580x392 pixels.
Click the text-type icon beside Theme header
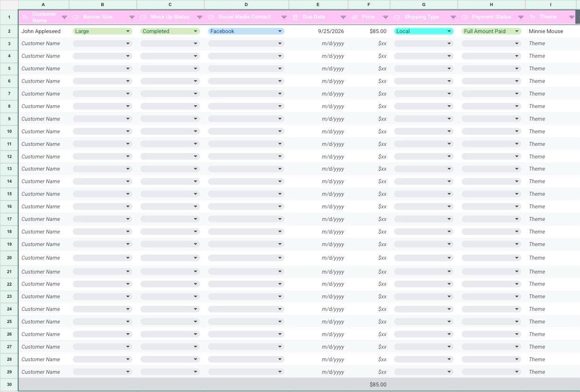[x=533, y=17]
